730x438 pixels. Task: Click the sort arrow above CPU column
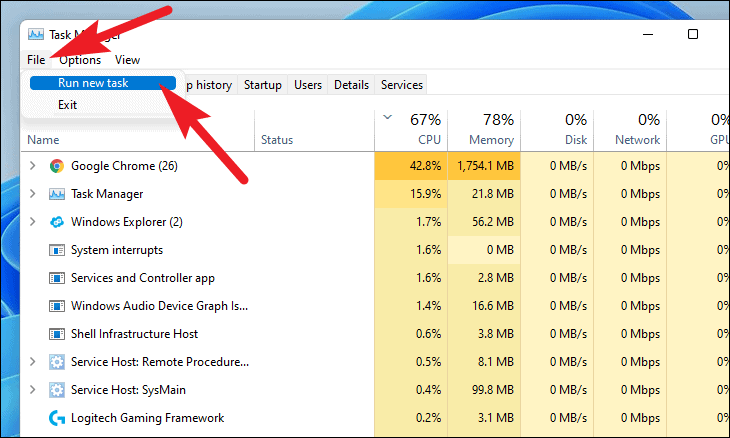point(387,117)
